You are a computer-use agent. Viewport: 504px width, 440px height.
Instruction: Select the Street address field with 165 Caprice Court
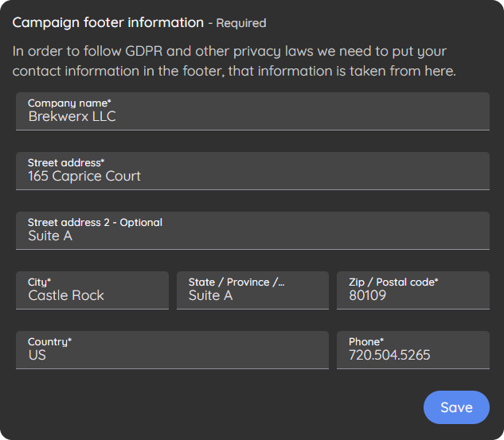252,171
